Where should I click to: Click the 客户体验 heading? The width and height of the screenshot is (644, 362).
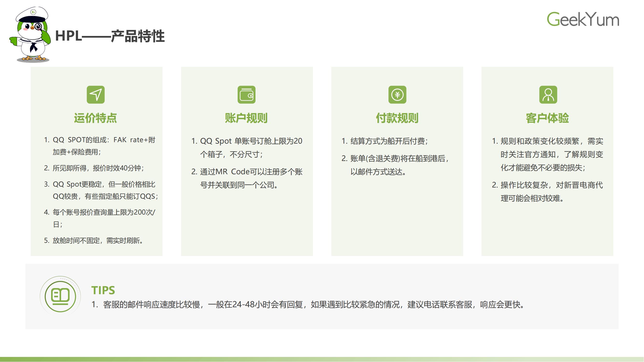pos(547,118)
